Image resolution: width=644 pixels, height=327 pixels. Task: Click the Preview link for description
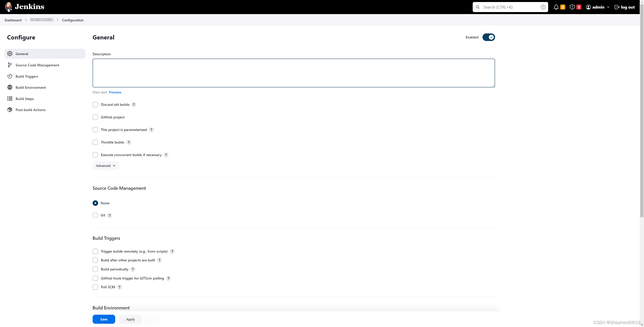coord(115,92)
